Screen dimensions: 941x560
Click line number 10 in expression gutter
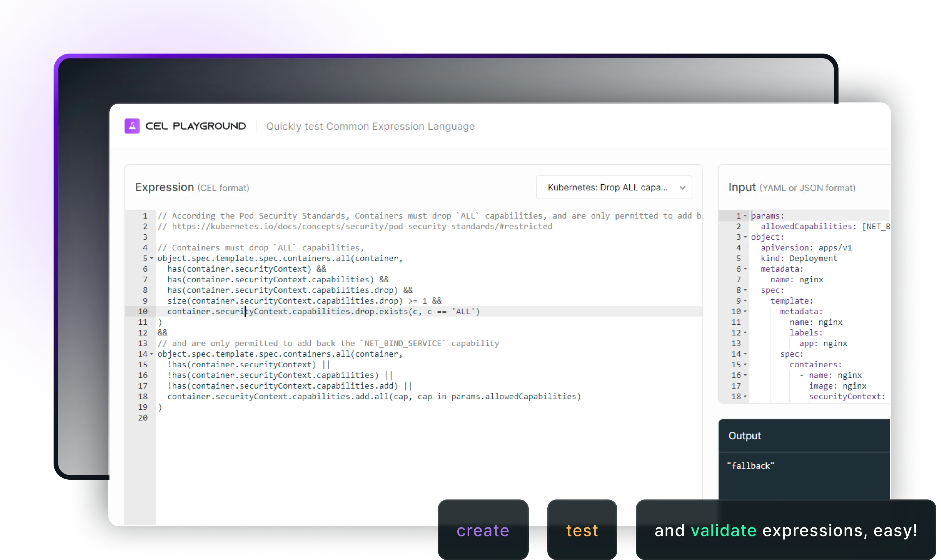click(x=143, y=312)
